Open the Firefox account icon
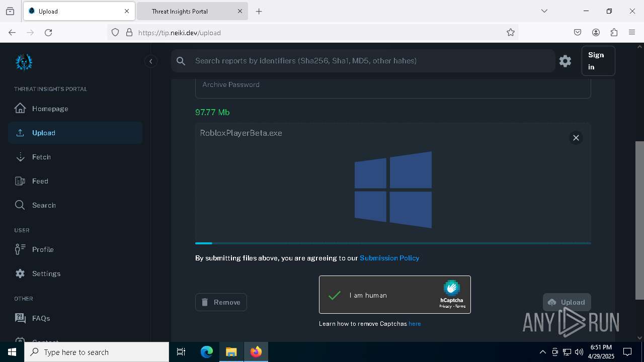This screenshot has height=362, width=644. (596, 33)
